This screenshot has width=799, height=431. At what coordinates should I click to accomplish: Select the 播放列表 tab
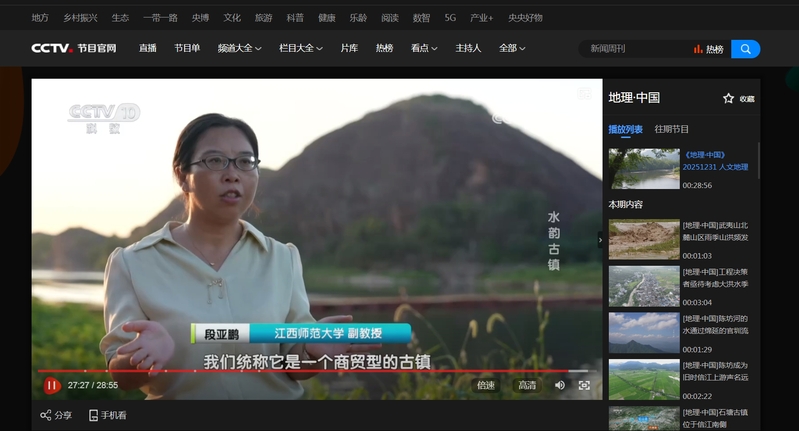(625, 129)
